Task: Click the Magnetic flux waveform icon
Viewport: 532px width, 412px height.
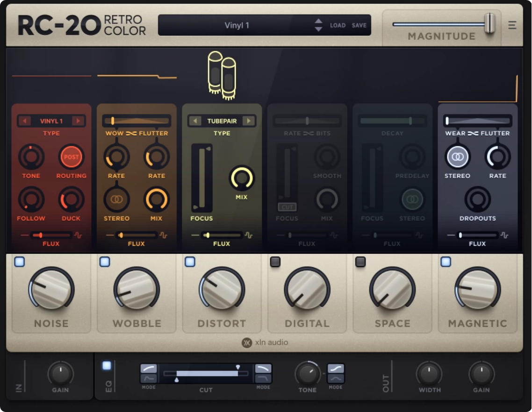Action: pos(504,235)
